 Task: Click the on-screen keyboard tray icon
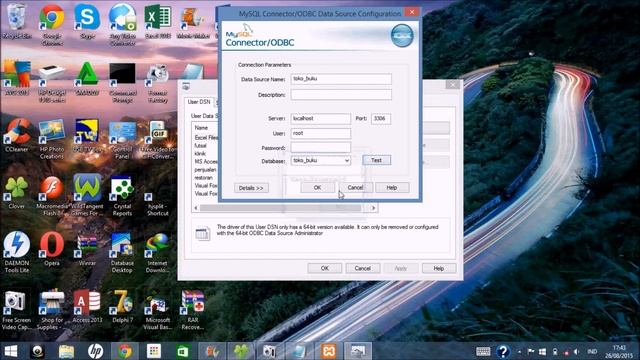coord(483,351)
